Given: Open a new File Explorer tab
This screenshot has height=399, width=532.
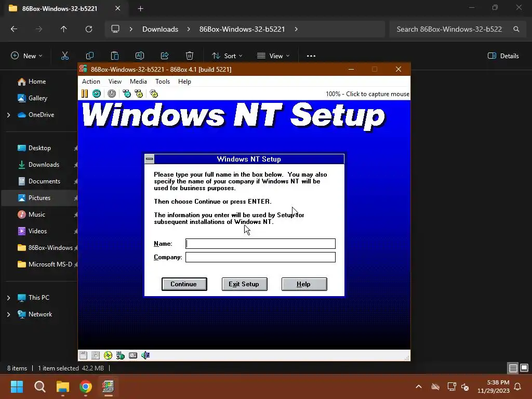Looking at the screenshot, I should pyautogui.click(x=140, y=8).
